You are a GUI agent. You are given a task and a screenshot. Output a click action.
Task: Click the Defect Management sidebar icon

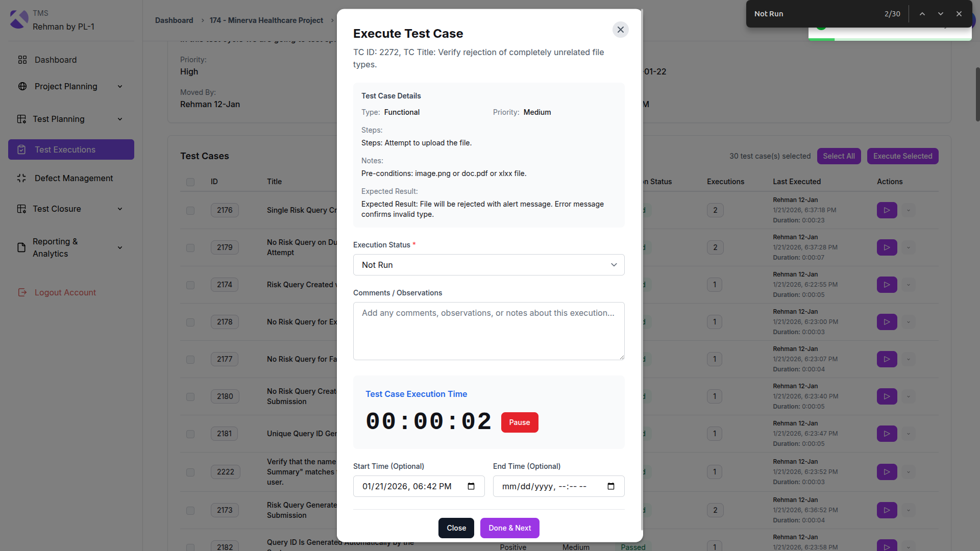coord(21,178)
